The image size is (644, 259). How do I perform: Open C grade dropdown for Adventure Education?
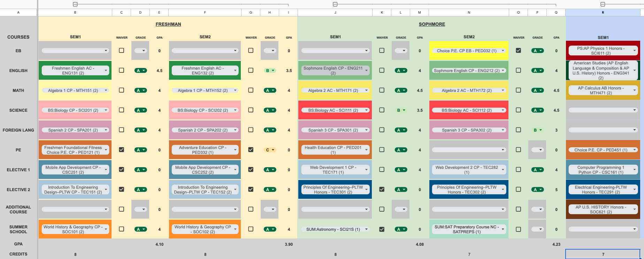coord(270,150)
